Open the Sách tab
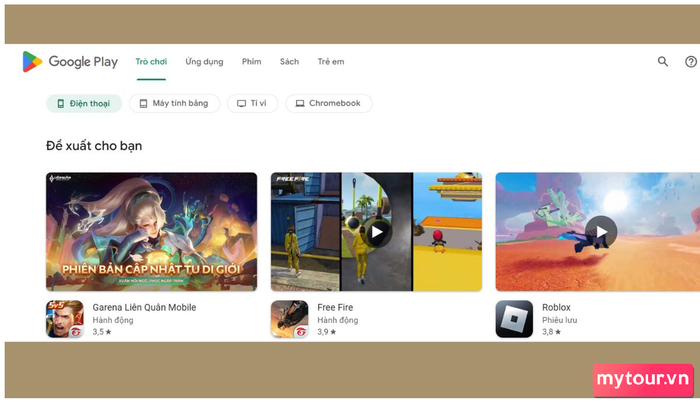Image resolution: width=700 pixels, height=405 pixels. 289,62
